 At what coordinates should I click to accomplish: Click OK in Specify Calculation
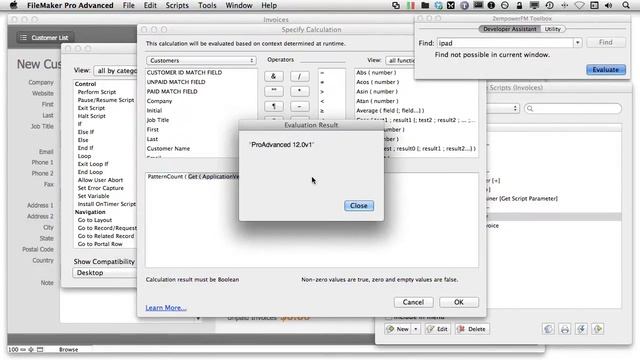459,302
